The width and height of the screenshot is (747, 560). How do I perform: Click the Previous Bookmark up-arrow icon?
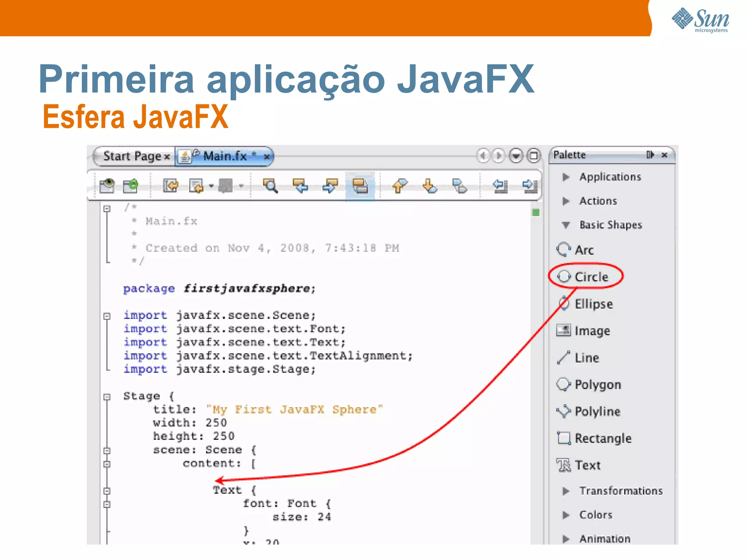tap(400, 186)
